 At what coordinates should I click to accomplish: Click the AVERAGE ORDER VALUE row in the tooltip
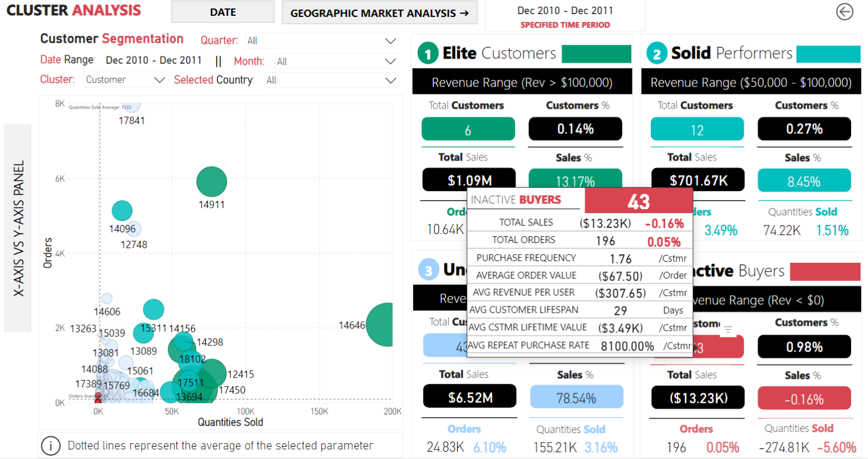pyautogui.click(x=580, y=275)
